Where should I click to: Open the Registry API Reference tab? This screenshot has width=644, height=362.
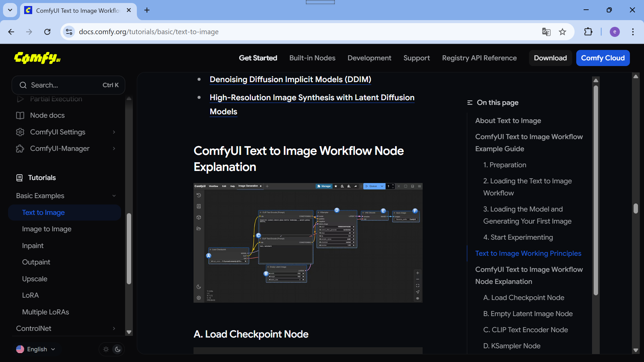(479, 58)
